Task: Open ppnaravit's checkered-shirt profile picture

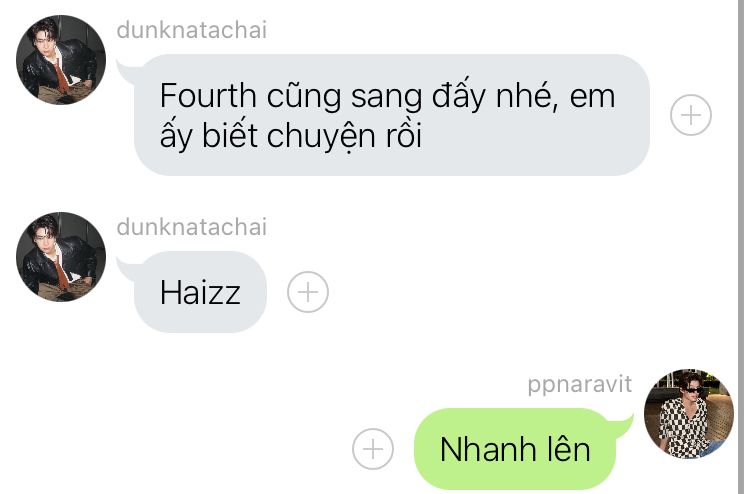Action: (x=689, y=414)
